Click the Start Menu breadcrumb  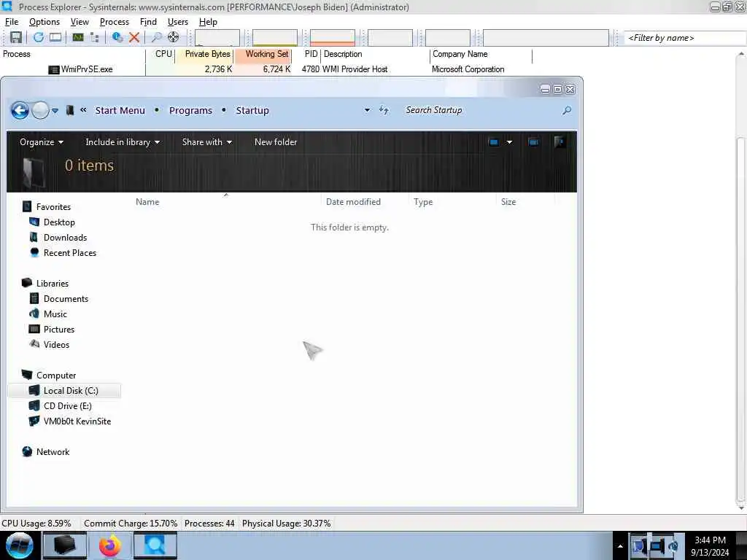[x=120, y=111]
